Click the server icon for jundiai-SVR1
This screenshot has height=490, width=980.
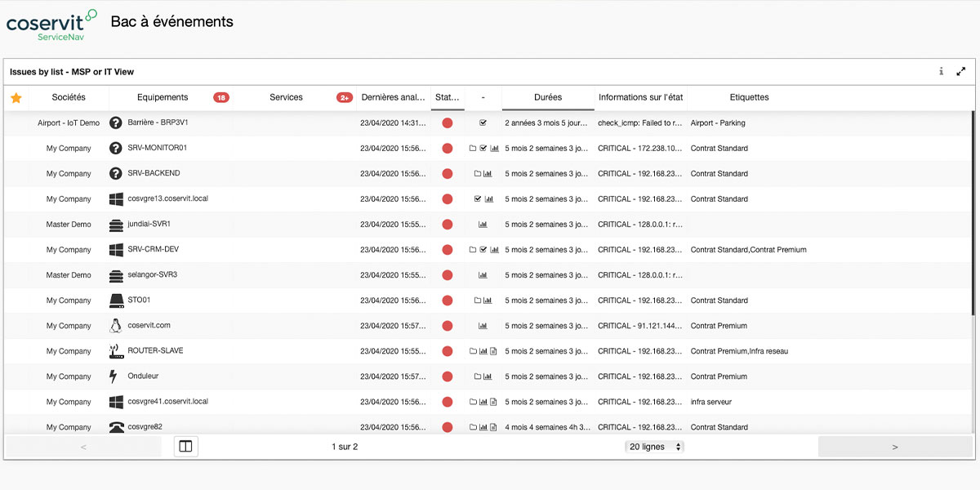(116, 224)
